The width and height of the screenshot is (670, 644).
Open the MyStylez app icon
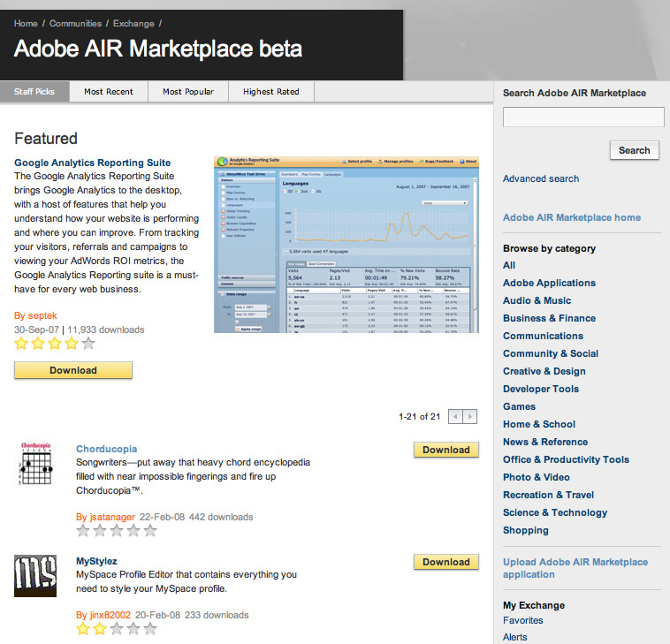point(35,576)
